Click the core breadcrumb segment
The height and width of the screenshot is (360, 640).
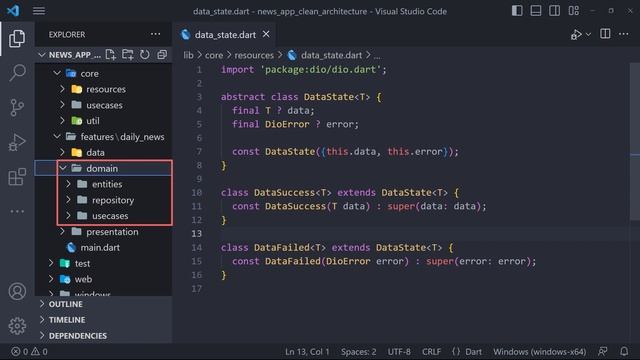(x=214, y=55)
